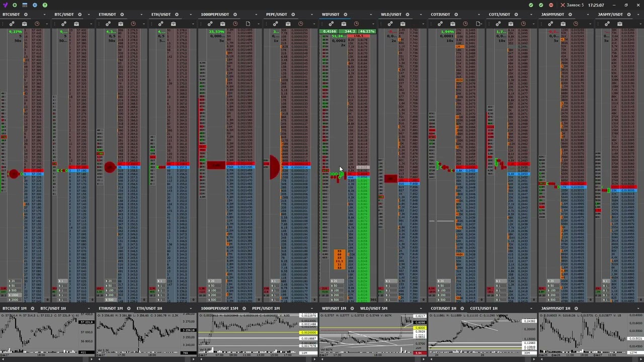Select the BTCUSDT 1M chart tab
Viewport: 644px width, 362px height.
[14, 308]
